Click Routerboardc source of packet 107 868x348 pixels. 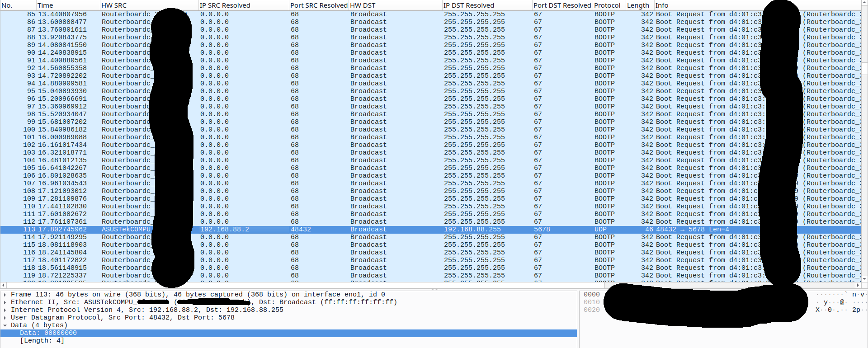coord(128,183)
